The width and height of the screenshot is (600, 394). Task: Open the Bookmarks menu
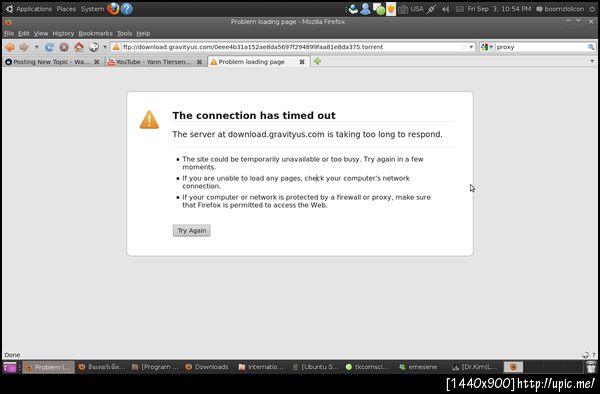tap(96, 34)
